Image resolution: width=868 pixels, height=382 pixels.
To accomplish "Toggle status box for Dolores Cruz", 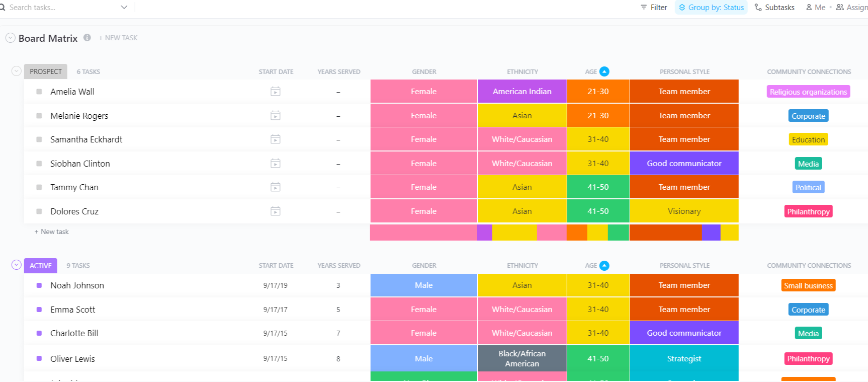I will click(39, 211).
